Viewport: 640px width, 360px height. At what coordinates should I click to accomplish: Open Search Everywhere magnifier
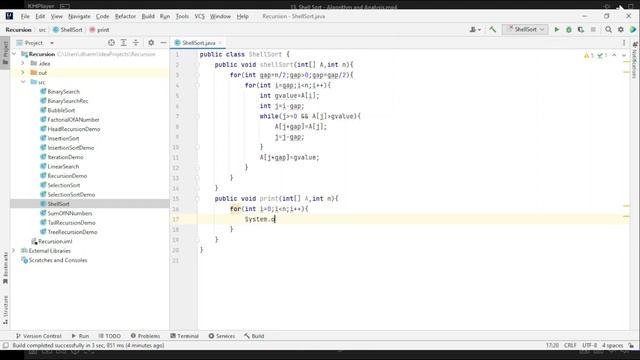tap(608, 29)
